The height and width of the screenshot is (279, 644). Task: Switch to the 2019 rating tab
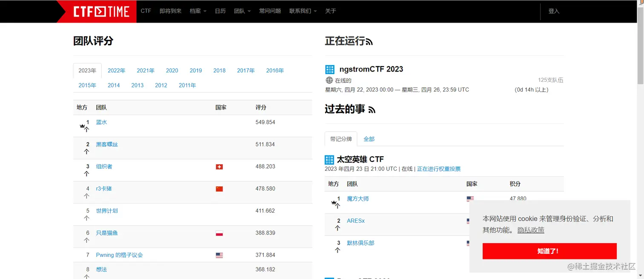pos(196,71)
